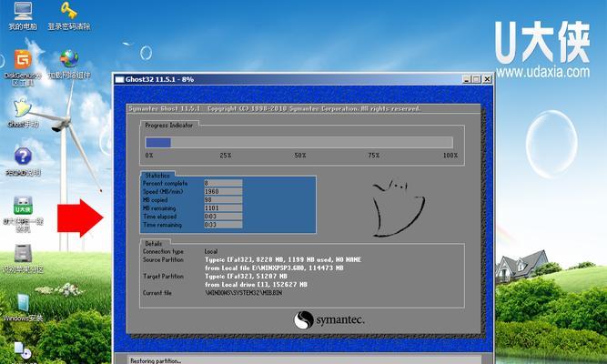Click the restore progress bar
The width and height of the screenshot is (607, 364).
tap(298, 143)
